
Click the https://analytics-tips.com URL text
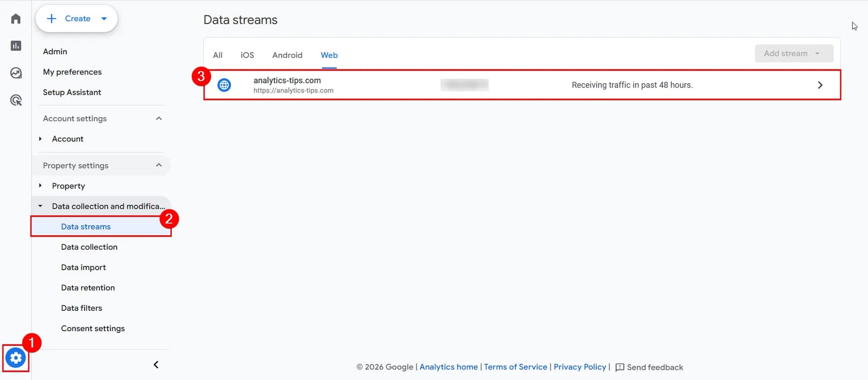point(293,90)
